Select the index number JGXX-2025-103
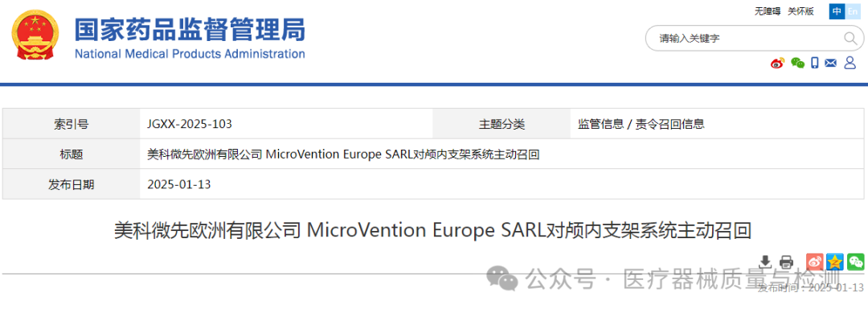Screen dimensions: 868x313 pos(190,124)
